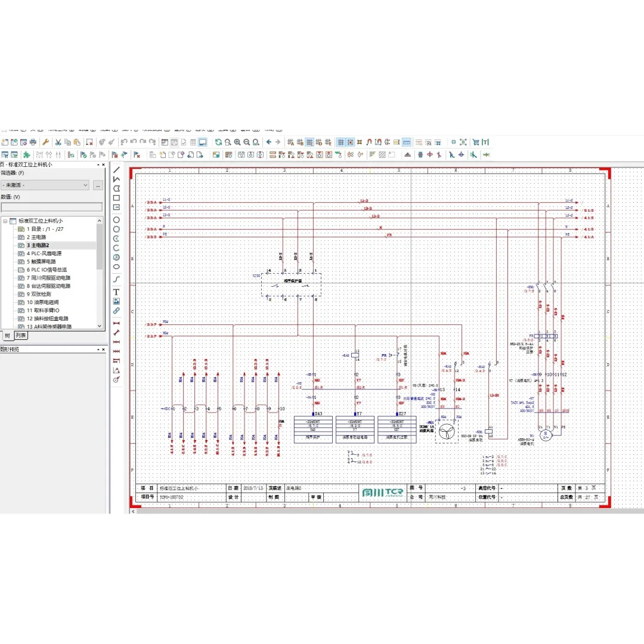Screen dimensions: 644x644
Task: Click the shopping cart parts icon
Action: tap(476, 142)
